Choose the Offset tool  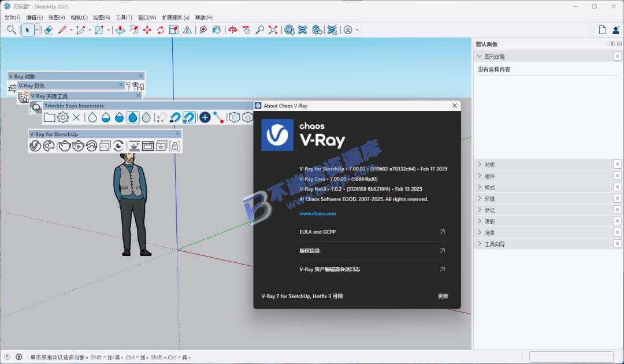(133, 30)
